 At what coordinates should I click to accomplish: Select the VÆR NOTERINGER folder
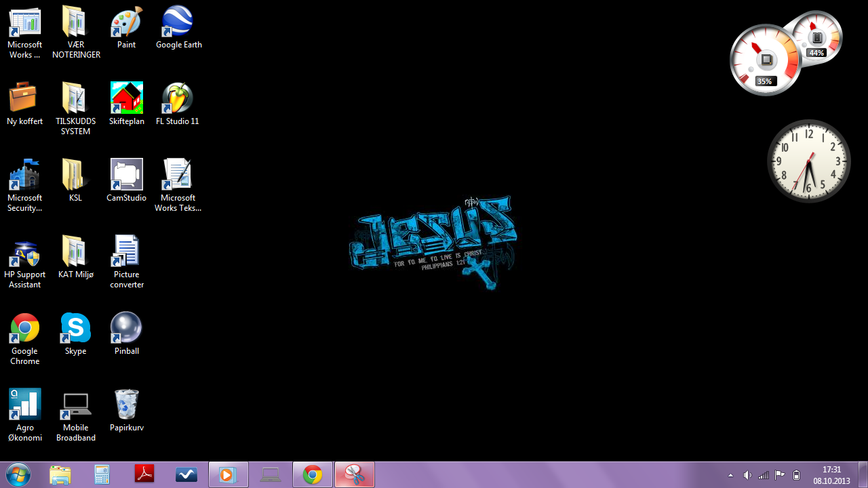point(75,23)
